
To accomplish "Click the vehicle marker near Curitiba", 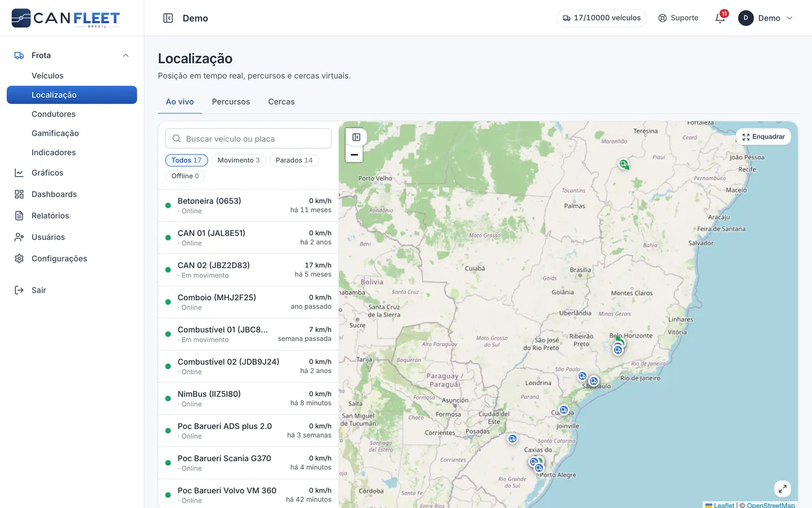I will 563,410.
